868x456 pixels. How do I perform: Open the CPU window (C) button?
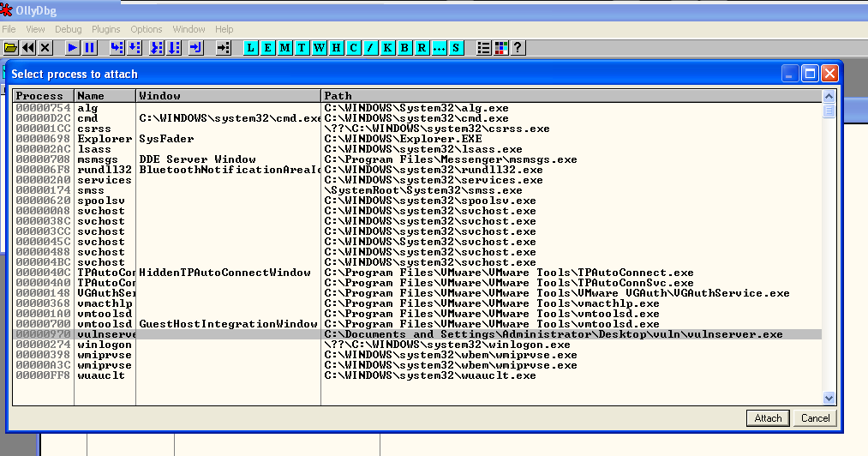[354, 48]
